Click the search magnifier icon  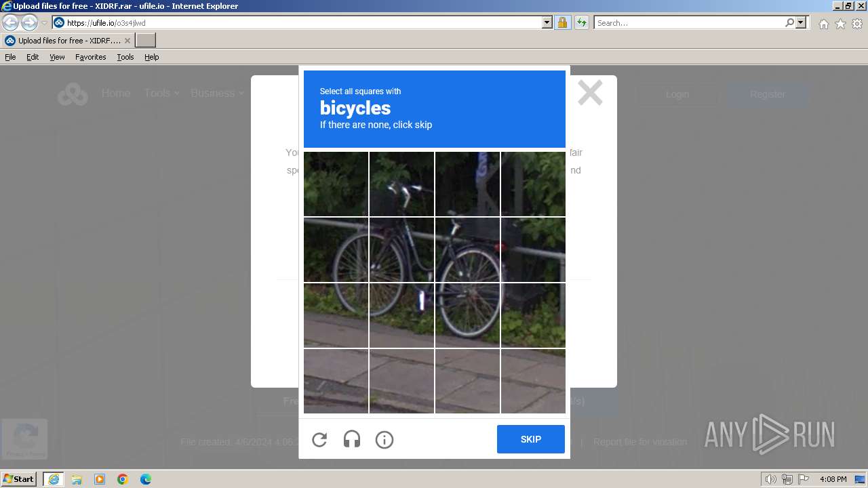789,23
